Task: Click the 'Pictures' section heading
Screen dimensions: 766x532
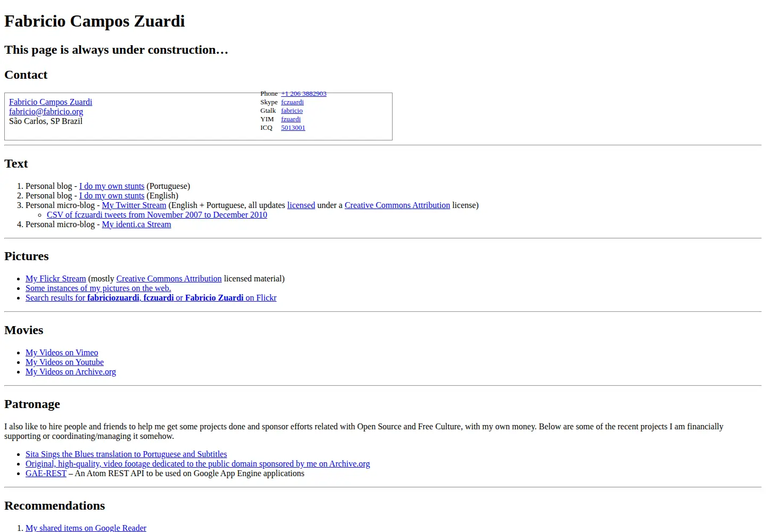Action: click(27, 256)
